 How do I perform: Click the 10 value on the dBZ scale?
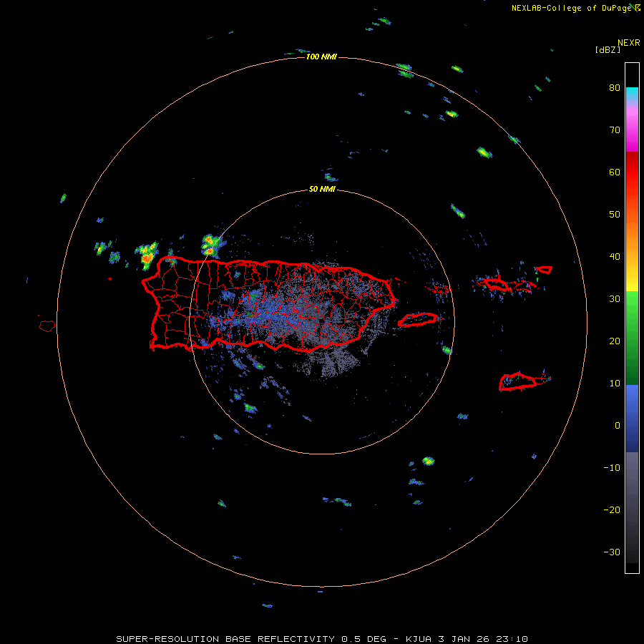pyautogui.click(x=615, y=384)
